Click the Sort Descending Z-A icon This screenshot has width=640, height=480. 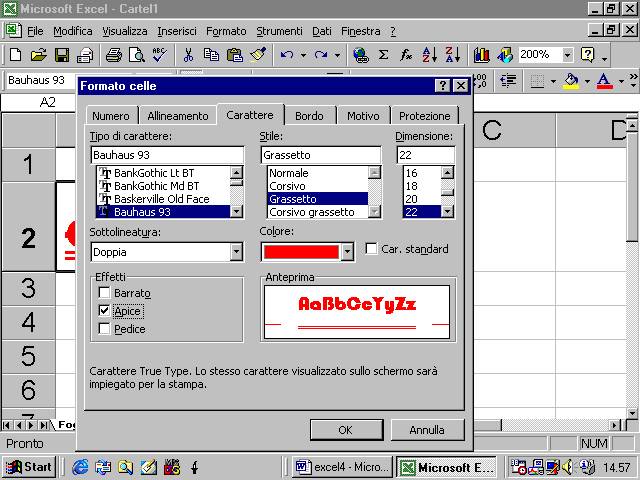pos(453,55)
